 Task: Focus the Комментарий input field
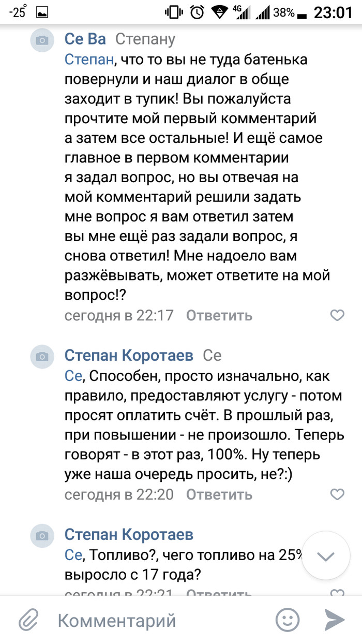pos(155,620)
